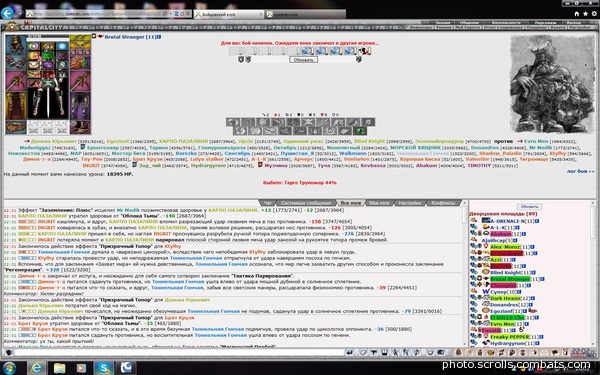600x375 pixels.
Task: Open info icon next to Freaky PEPPER
Action: click(541, 337)
